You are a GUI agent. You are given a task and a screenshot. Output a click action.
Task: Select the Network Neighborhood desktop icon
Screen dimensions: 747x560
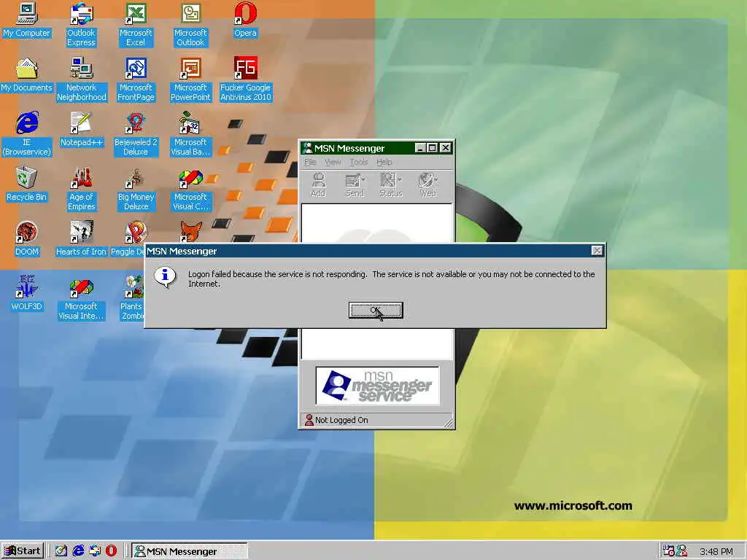coord(82,79)
